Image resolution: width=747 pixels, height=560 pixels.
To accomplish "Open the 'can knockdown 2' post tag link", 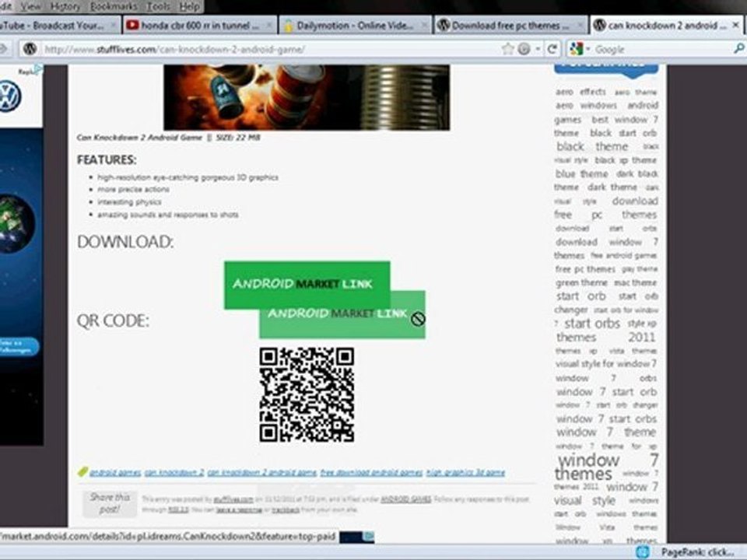I will 174,472.
